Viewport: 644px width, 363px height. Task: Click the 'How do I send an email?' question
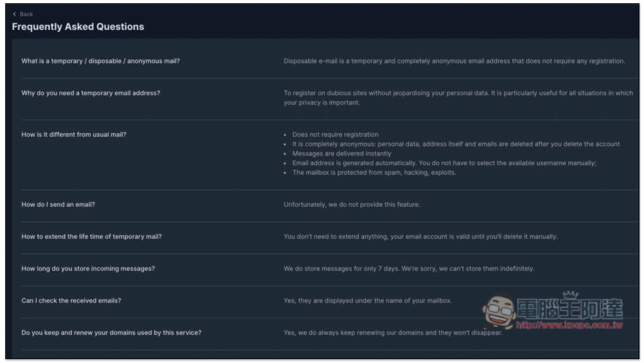pos(58,204)
